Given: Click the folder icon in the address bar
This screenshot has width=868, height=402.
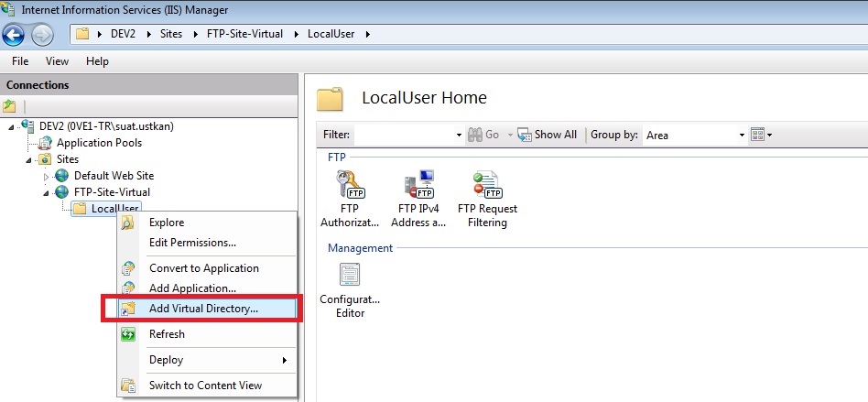Looking at the screenshot, I should pyautogui.click(x=82, y=34).
